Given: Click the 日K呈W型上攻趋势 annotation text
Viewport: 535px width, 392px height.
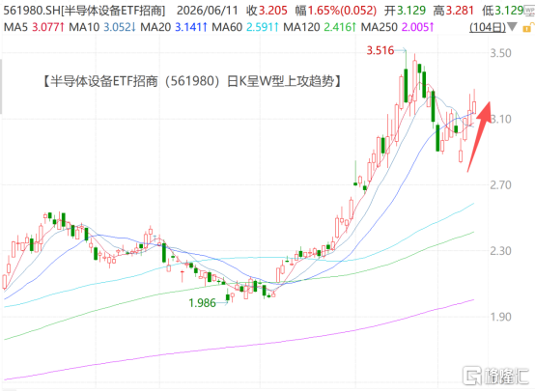Looking at the screenshot, I should click(x=281, y=81).
